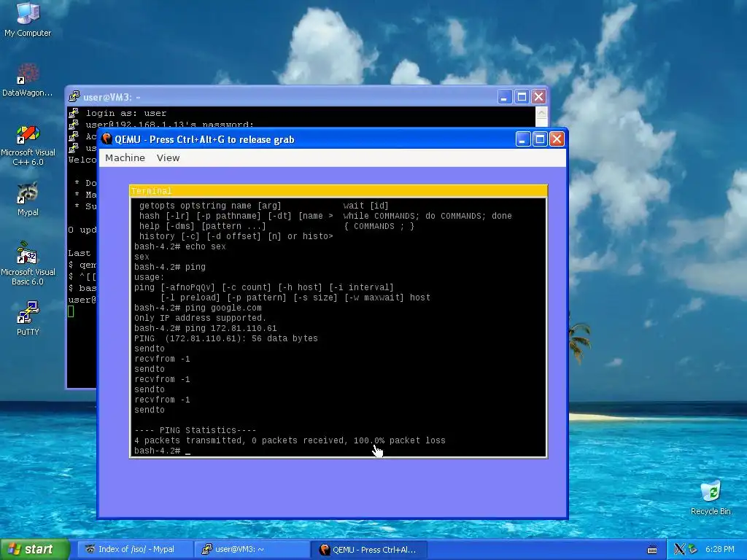
Task: Click the last 'bash-4.2#' prompt with cursor
Action: click(162, 451)
